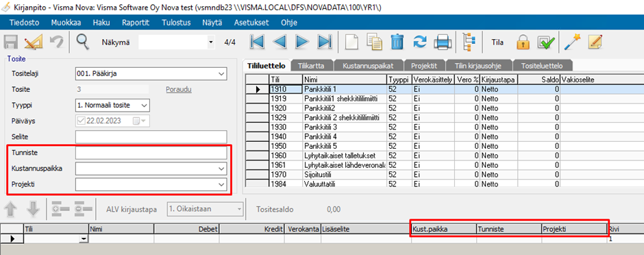
Task: Click the add row plus icon
Action: pos(60,210)
